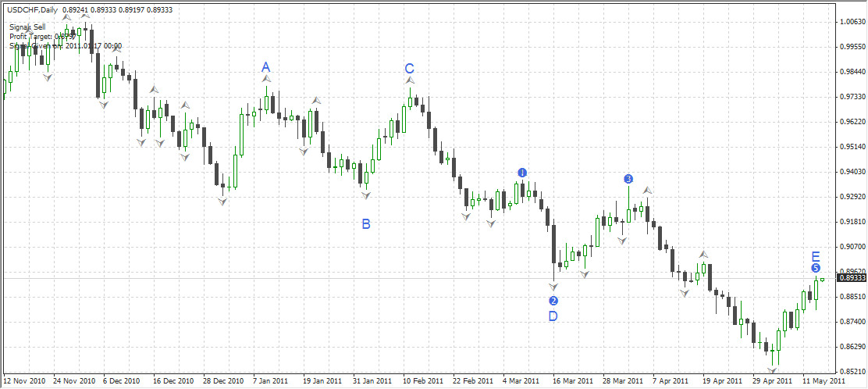Click the fractal up arrow under label A
Viewport: 868px width, 389px height.
coord(266,79)
